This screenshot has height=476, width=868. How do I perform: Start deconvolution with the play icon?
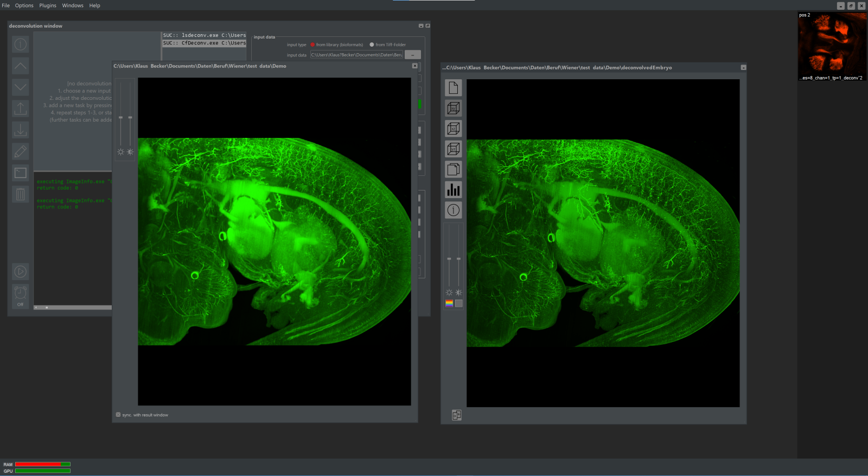(20, 271)
